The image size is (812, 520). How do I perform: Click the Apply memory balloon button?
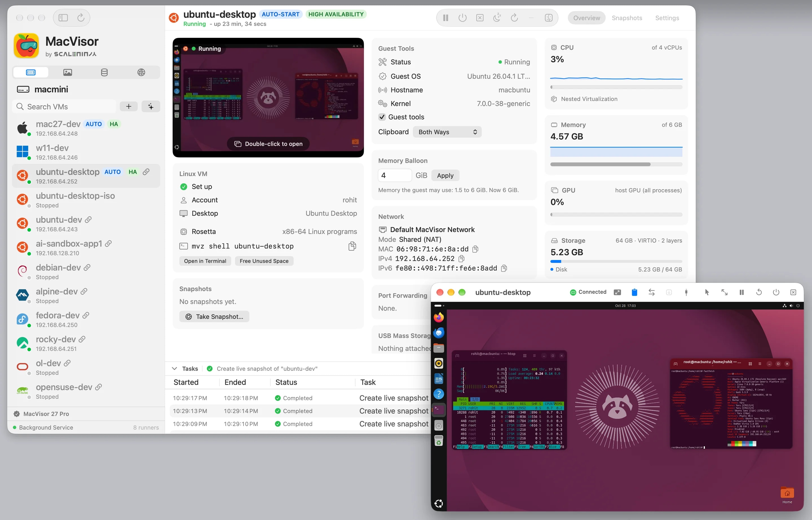pyautogui.click(x=445, y=176)
